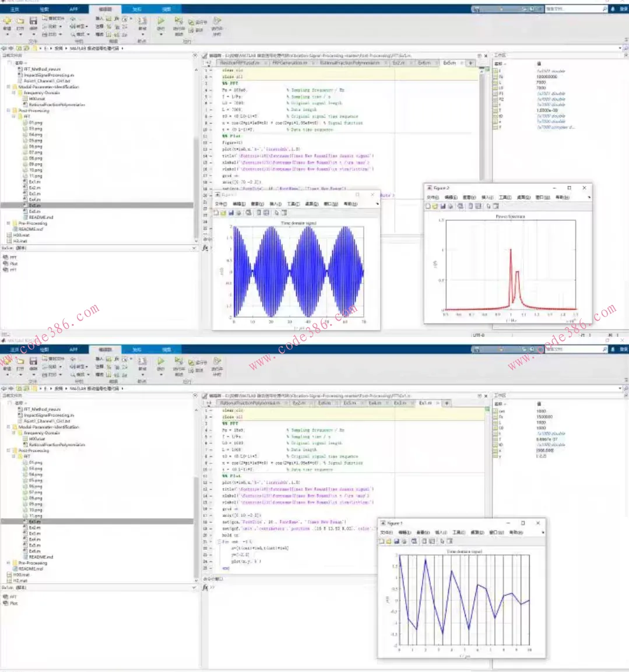
Task: Open Ex1.m in the upper file browser tree
Action: [34, 182]
